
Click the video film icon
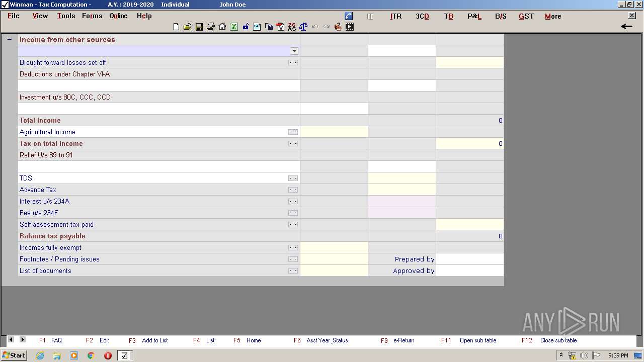pos(350,27)
